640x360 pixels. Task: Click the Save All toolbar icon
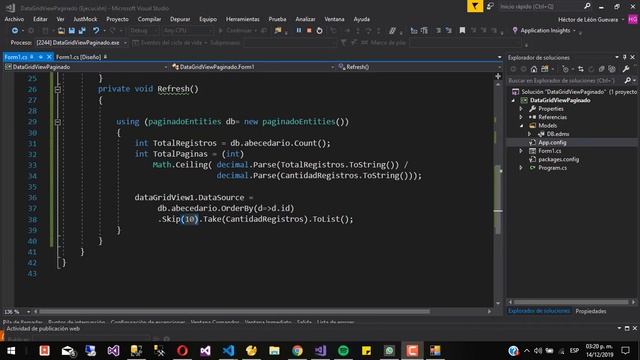82,31
